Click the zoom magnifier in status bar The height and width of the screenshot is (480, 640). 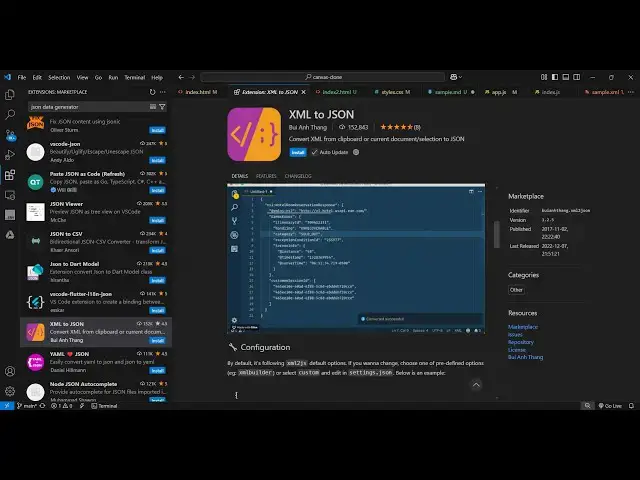coord(587,406)
